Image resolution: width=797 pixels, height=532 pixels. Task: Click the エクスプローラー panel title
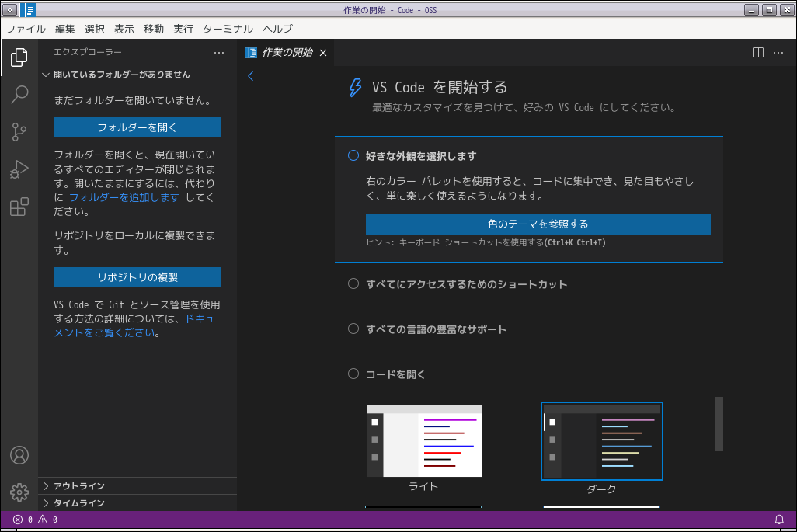click(88, 52)
